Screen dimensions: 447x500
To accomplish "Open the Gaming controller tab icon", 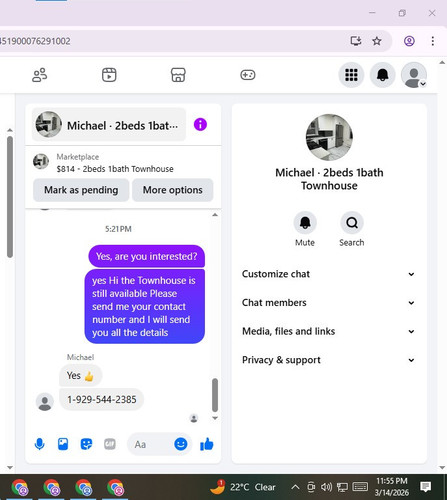I will click(x=248, y=75).
